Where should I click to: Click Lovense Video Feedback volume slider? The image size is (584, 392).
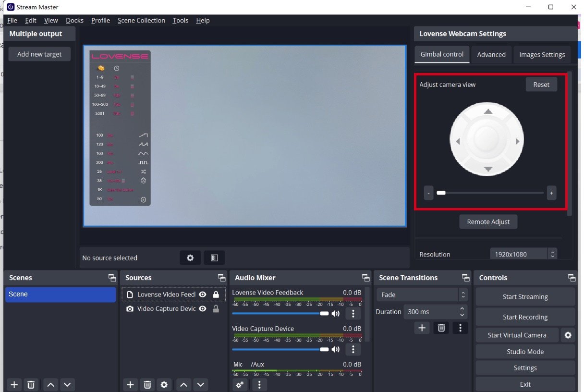pos(280,313)
